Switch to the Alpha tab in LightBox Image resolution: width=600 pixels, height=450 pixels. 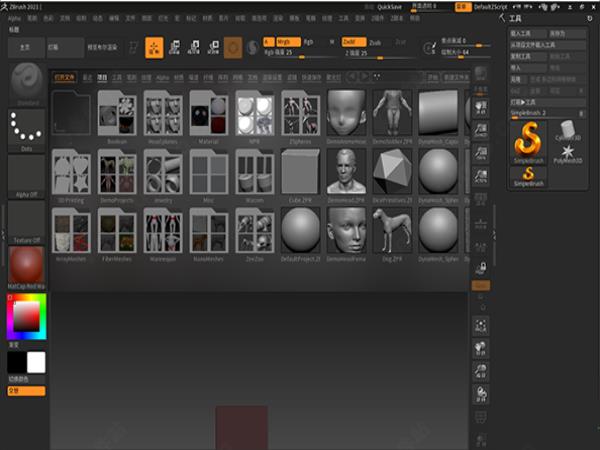coord(163,77)
